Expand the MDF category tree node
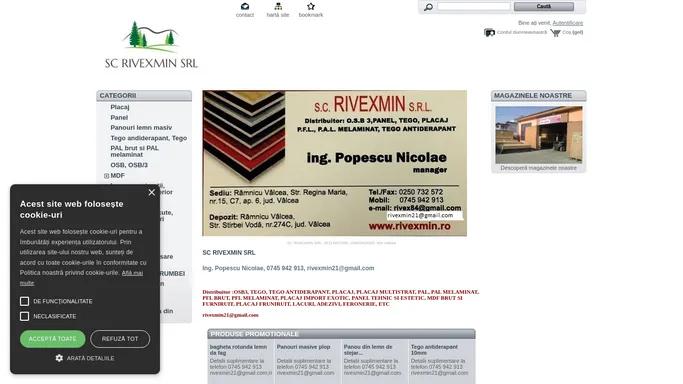Viewport: 683px width, 384px height. pyautogui.click(x=106, y=176)
